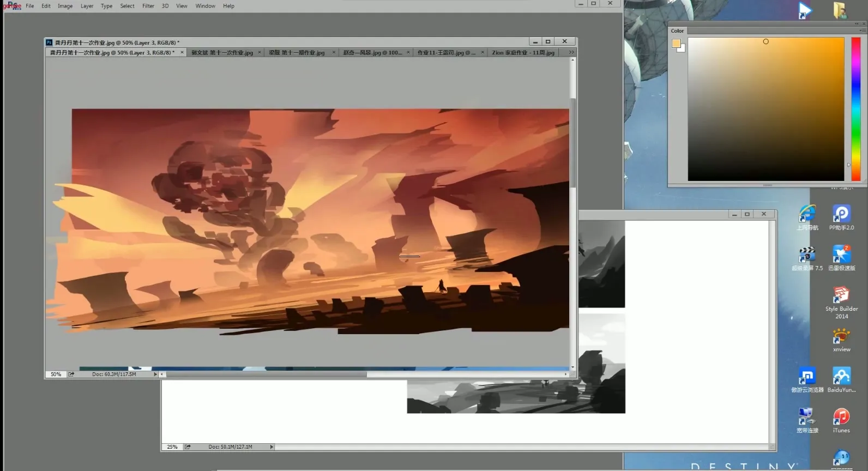
Task: Open the 上网导航 desktop shortcut
Action: [x=807, y=218]
